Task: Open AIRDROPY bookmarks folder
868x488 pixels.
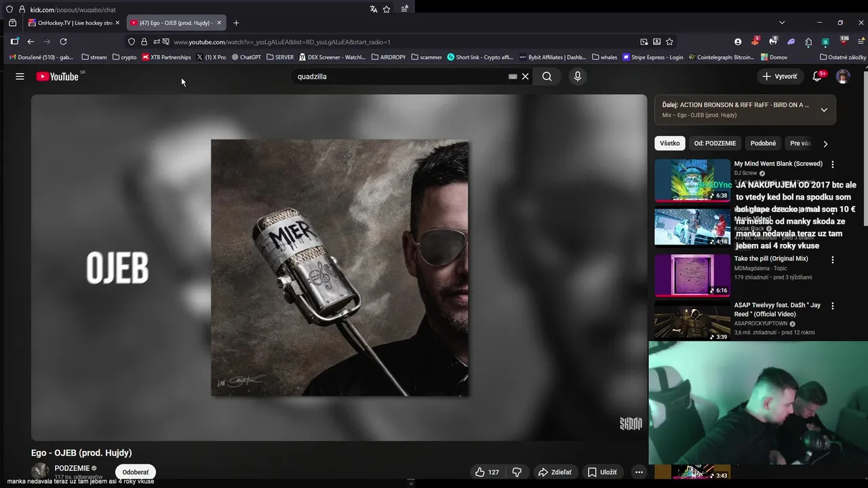Action: pos(389,58)
